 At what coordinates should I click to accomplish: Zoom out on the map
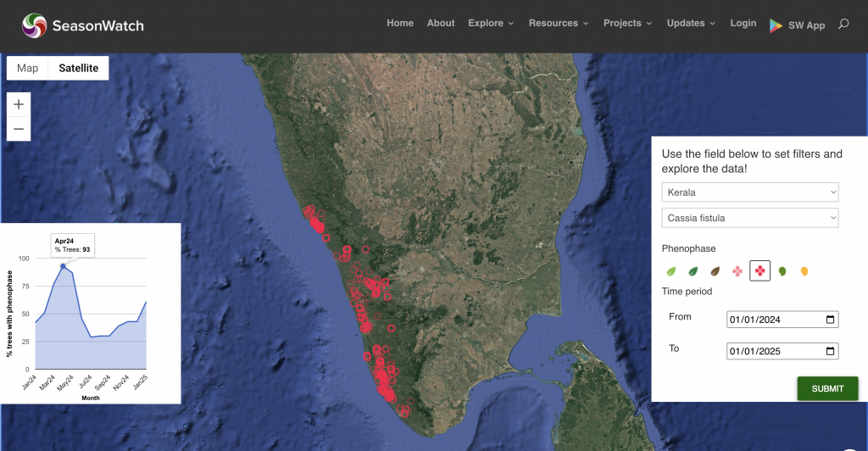pos(19,129)
